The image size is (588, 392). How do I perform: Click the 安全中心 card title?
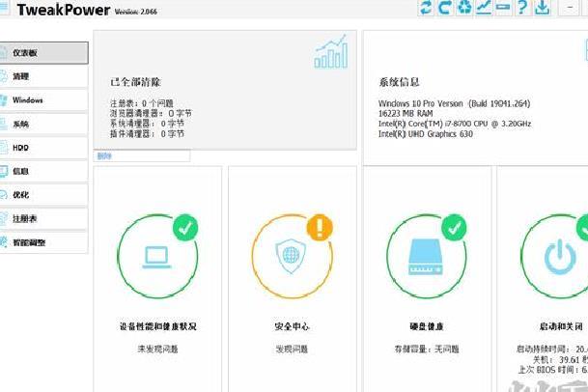292,326
